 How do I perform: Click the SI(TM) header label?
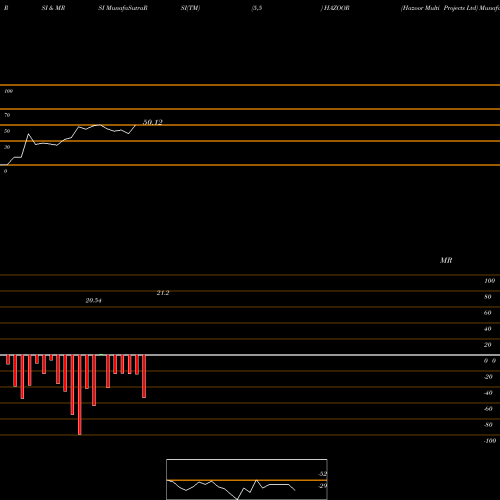click(190, 8)
